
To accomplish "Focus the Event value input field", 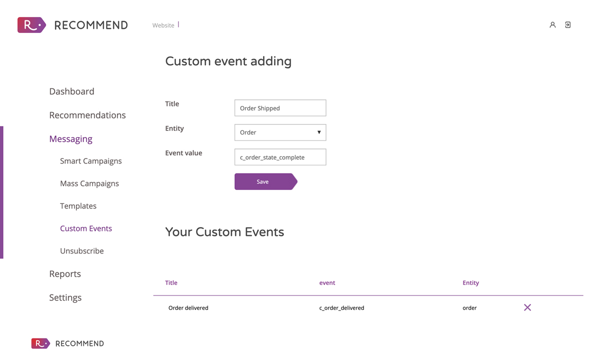I will click(280, 157).
